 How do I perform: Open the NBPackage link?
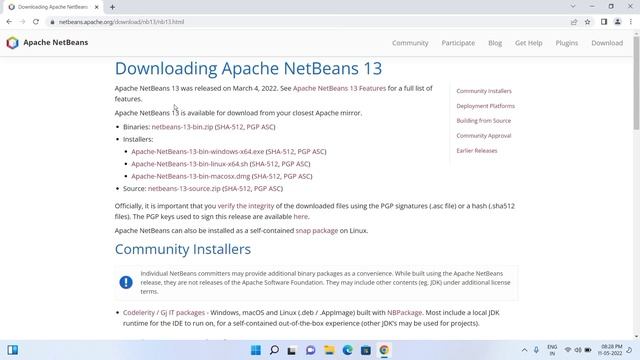[x=404, y=313]
